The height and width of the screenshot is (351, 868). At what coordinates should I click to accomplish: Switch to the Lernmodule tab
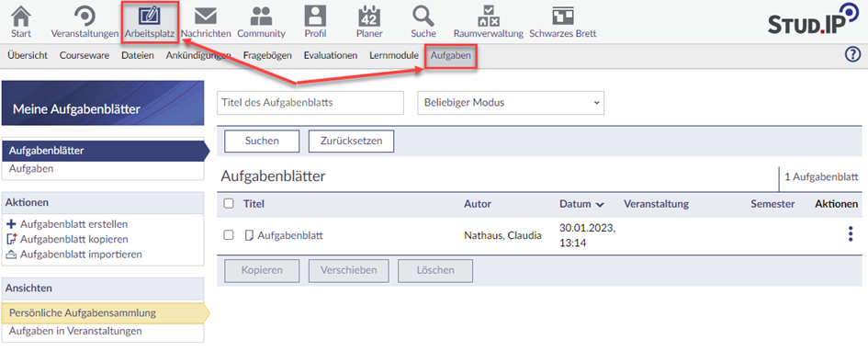point(394,55)
